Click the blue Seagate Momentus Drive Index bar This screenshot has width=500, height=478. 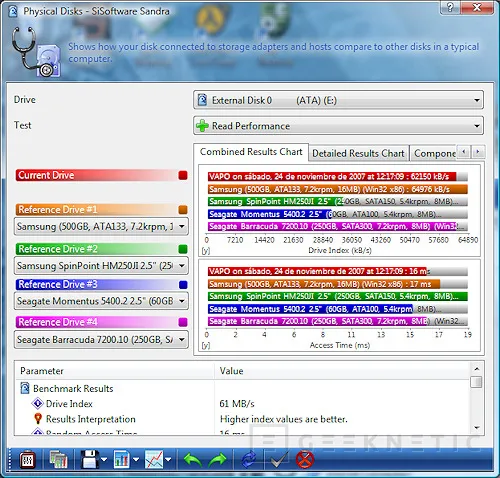[x=269, y=214]
